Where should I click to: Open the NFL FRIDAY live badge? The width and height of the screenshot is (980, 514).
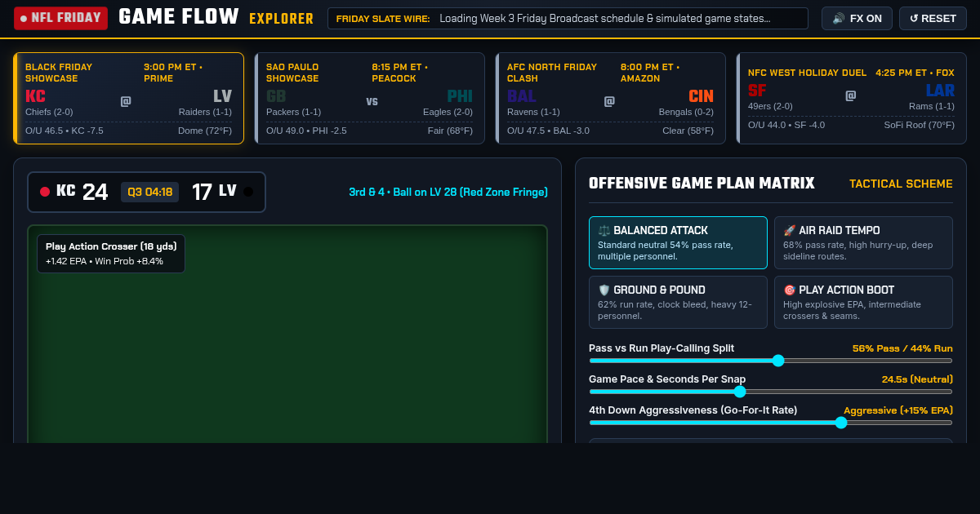tap(60, 18)
